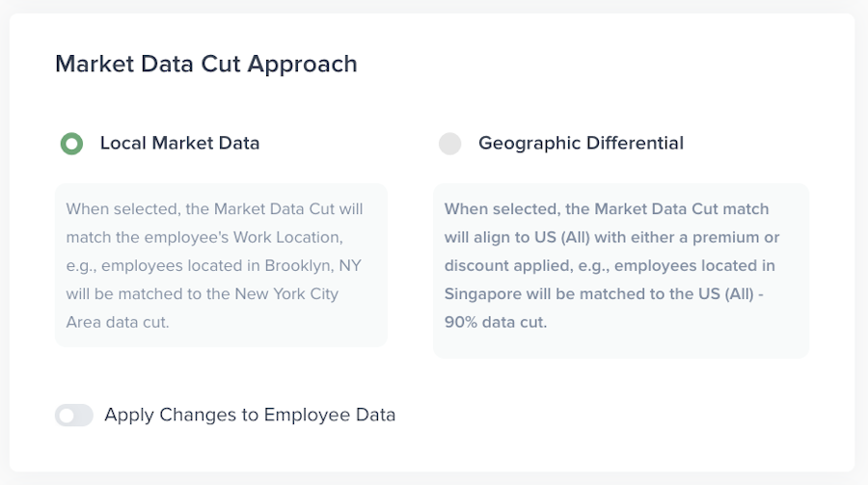The width and height of the screenshot is (868, 485).
Task: Toggle the Apply Changes to Employee Data switch
Action: click(x=74, y=416)
